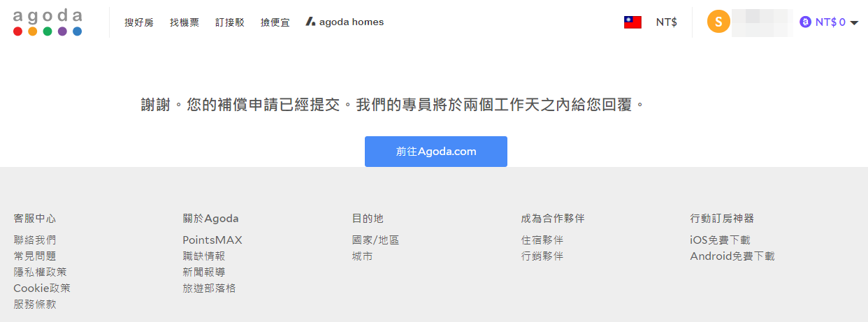Open the 搜好房 menu item
868x322 pixels.
coord(139,22)
